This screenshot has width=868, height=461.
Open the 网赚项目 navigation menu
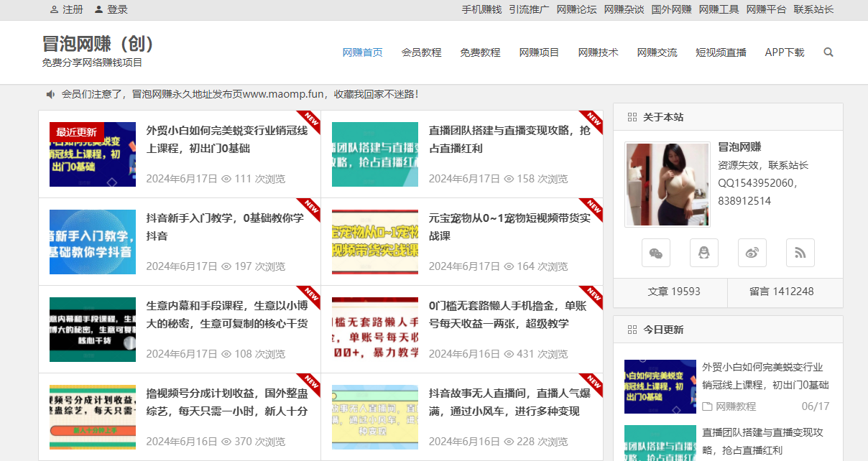click(539, 52)
